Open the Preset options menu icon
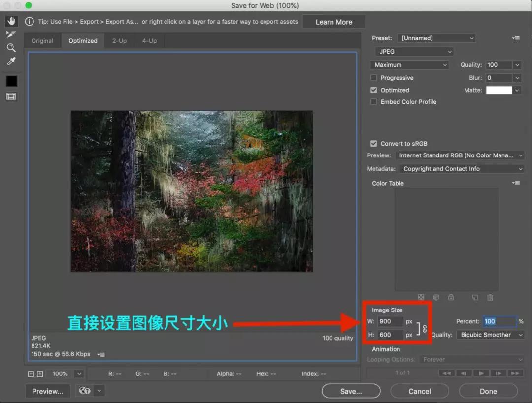 pyautogui.click(x=516, y=38)
